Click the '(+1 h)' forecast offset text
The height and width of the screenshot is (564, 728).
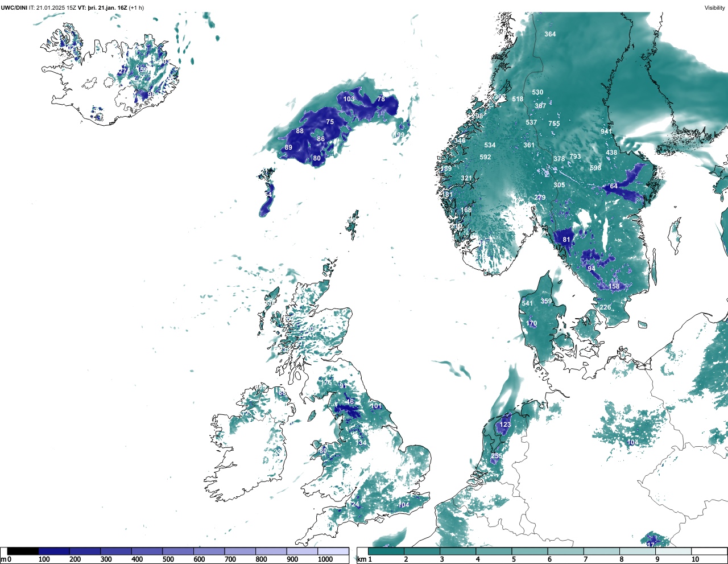coord(136,8)
